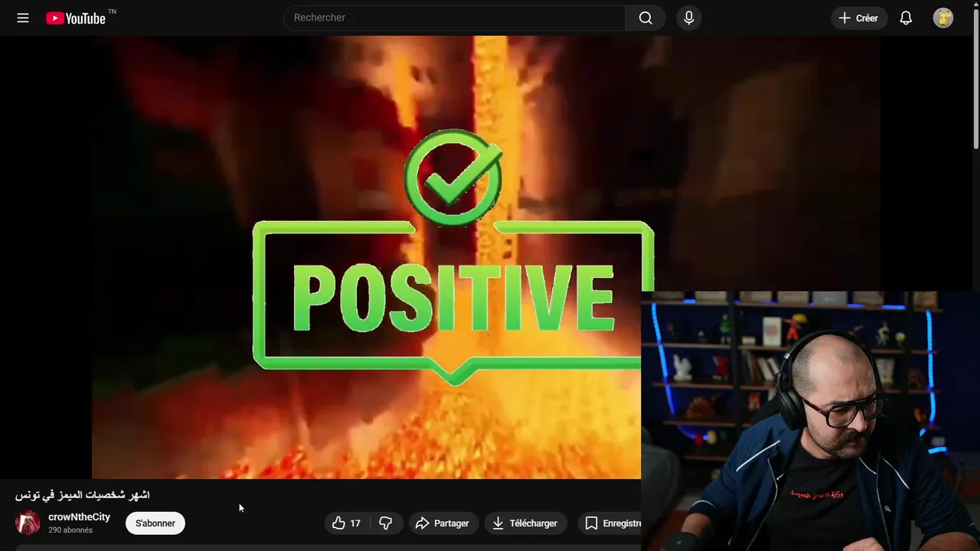Image resolution: width=980 pixels, height=551 pixels.
Task: Click the 290 abonnés subscriber count
Action: point(70,530)
